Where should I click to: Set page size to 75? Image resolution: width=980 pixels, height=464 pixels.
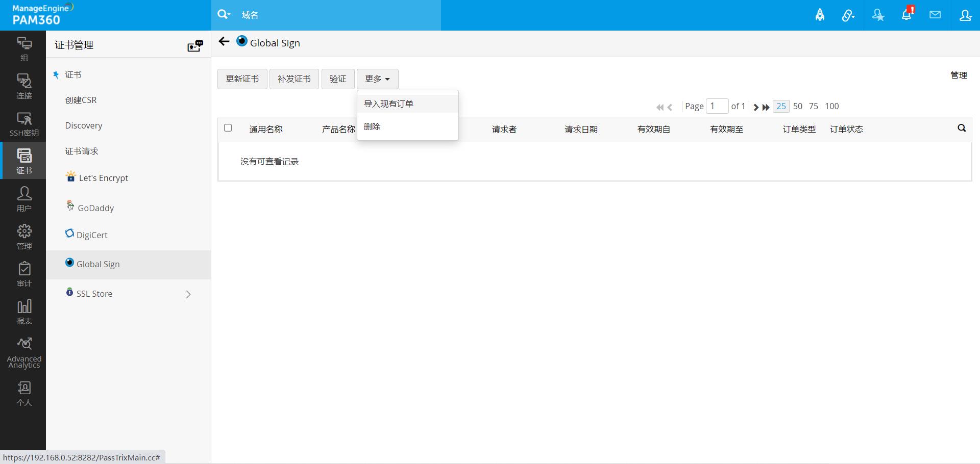point(814,106)
